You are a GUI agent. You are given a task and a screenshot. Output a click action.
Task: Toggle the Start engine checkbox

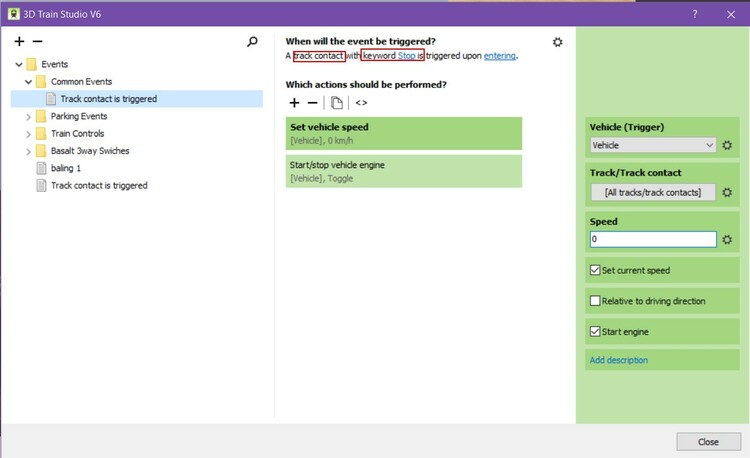[595, 331]
